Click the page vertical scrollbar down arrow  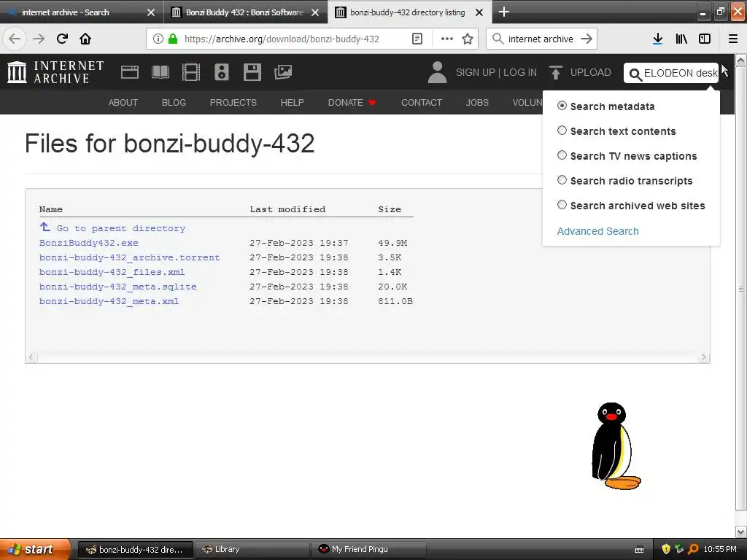coord(741,532)
